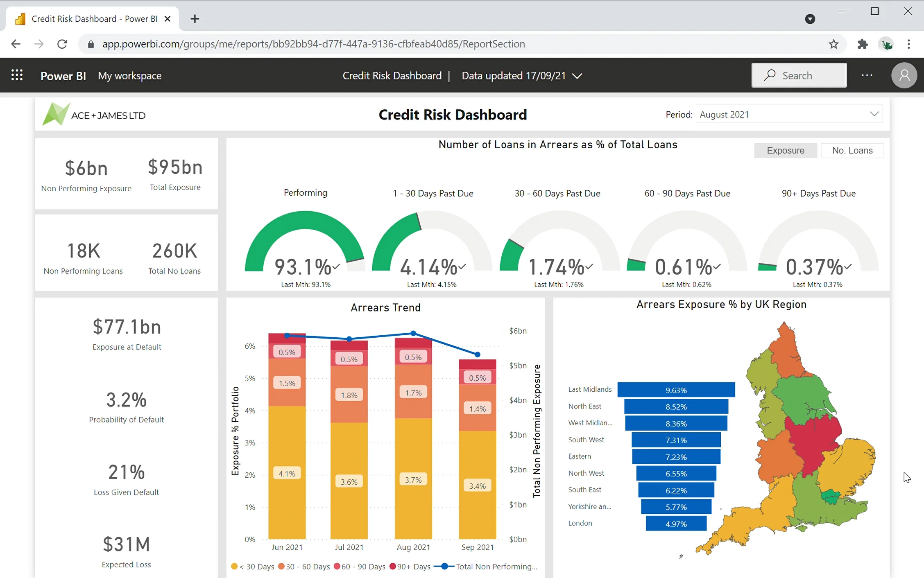The image size is (924, 578).
Task: Reload the page using the refresh icon
Action: 62,44
